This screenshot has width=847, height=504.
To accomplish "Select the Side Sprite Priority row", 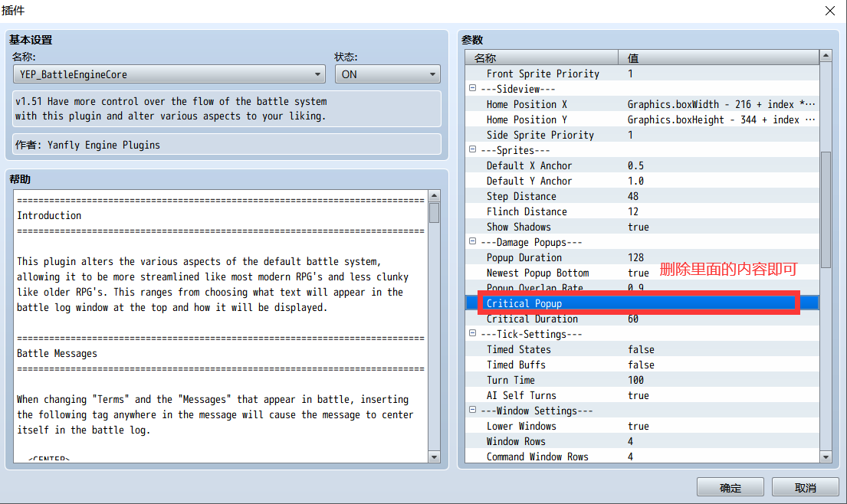I will (642, 135).
